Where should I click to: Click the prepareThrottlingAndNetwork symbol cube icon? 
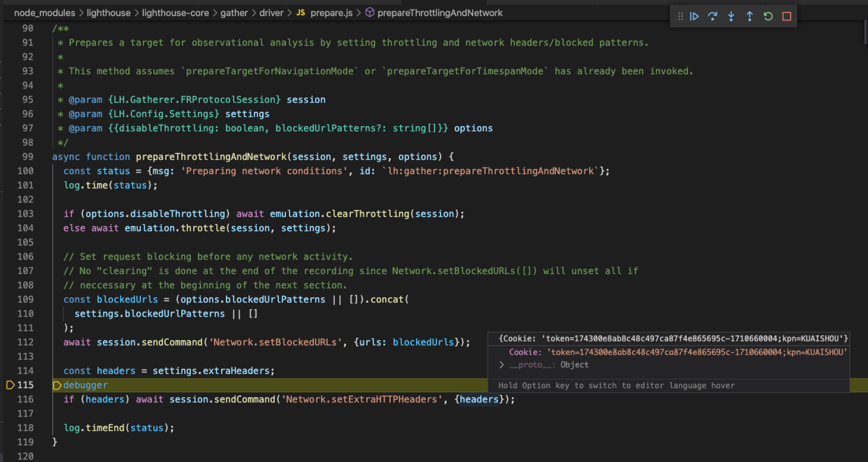[x=369, y=13]
